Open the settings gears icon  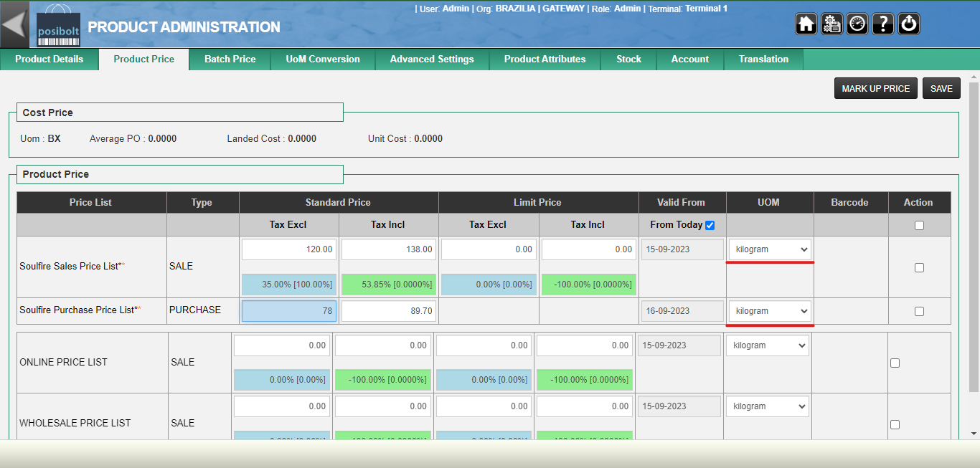point(832,24)
